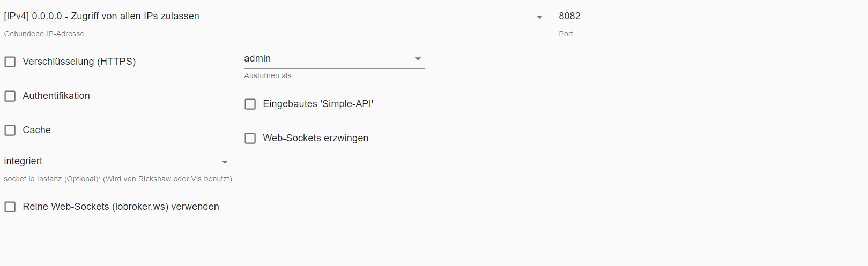Enable Reine Web-Sockets (iobroker.ws) verwenden checkbox
Viewport: 868px width, 266px height.
click(10, 207)
